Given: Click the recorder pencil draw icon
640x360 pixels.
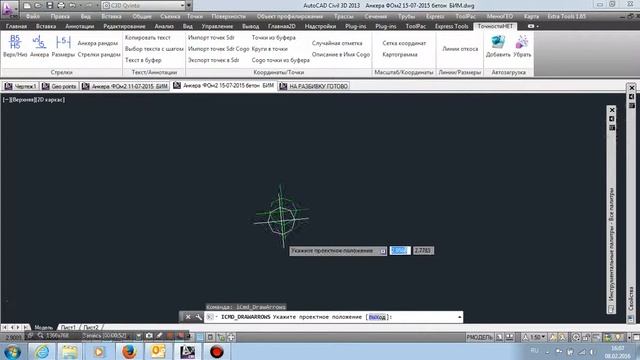Looking at the screenshot, I should coord(159,336).
